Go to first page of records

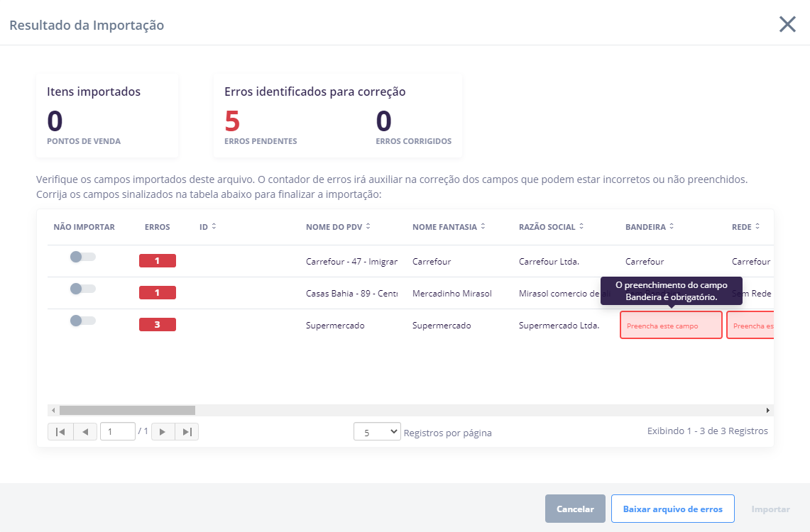tap(60, 431)
